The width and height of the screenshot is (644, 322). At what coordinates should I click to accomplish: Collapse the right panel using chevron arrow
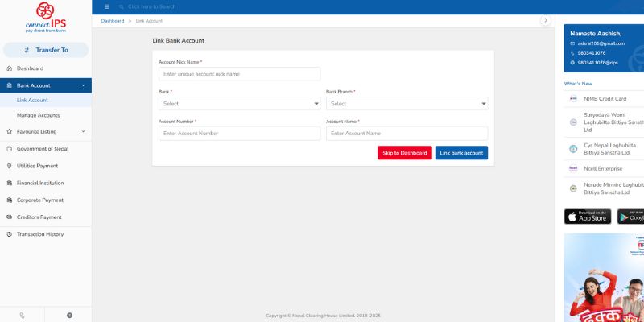click(x=546, y=20)
